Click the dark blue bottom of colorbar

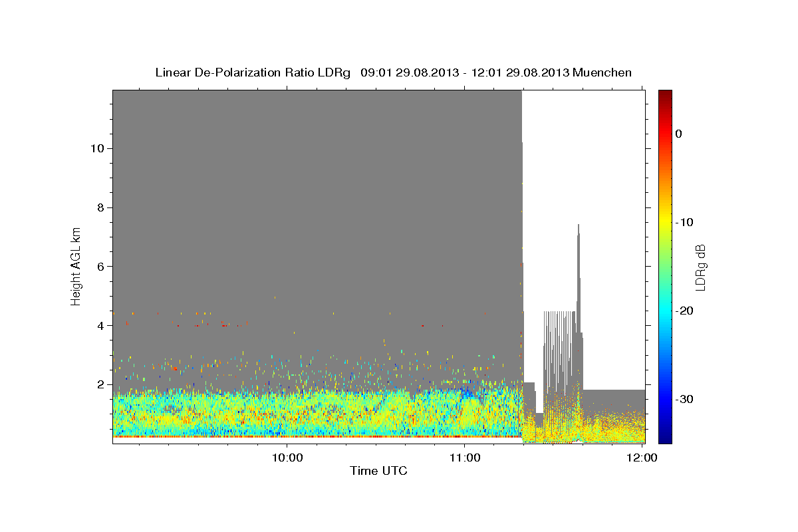pyautogui.click(x=665, y=438)
